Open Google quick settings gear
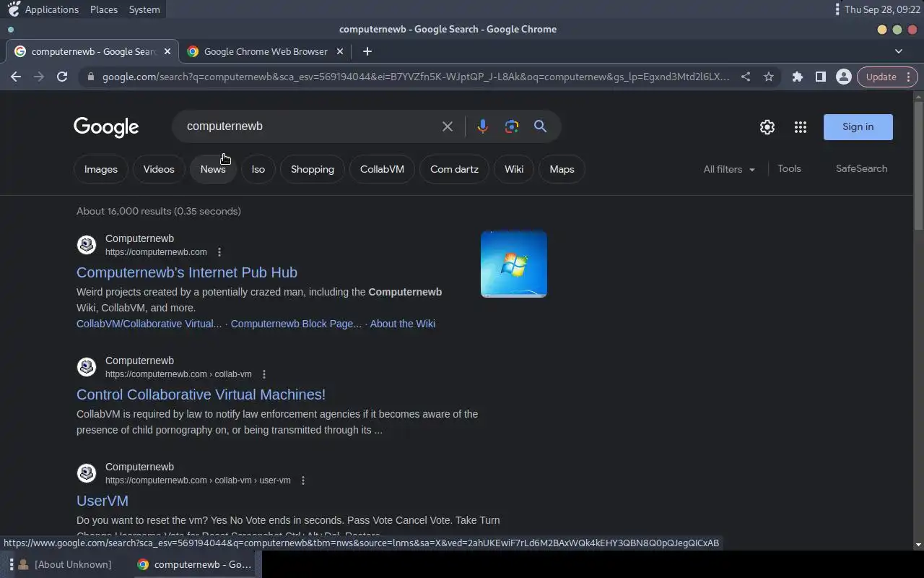The width and height of the screenshot is (924, 578). click(x=767, y=127)
